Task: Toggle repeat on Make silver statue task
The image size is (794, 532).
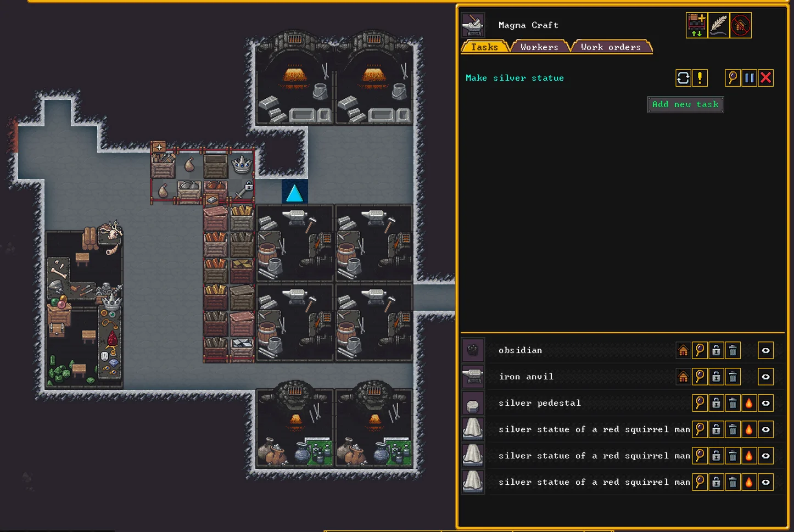Action: point(683,78)
